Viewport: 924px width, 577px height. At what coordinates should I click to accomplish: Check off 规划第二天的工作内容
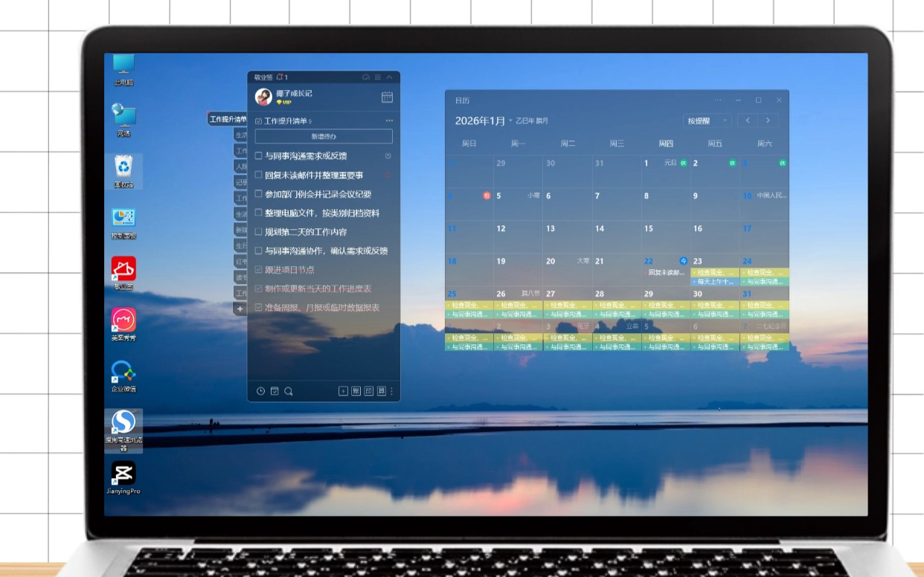pos(258,232)
